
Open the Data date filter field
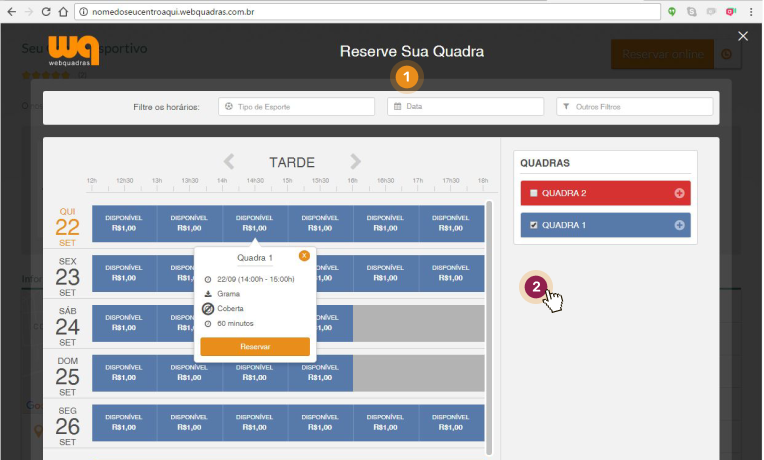(x=466, y=106)
